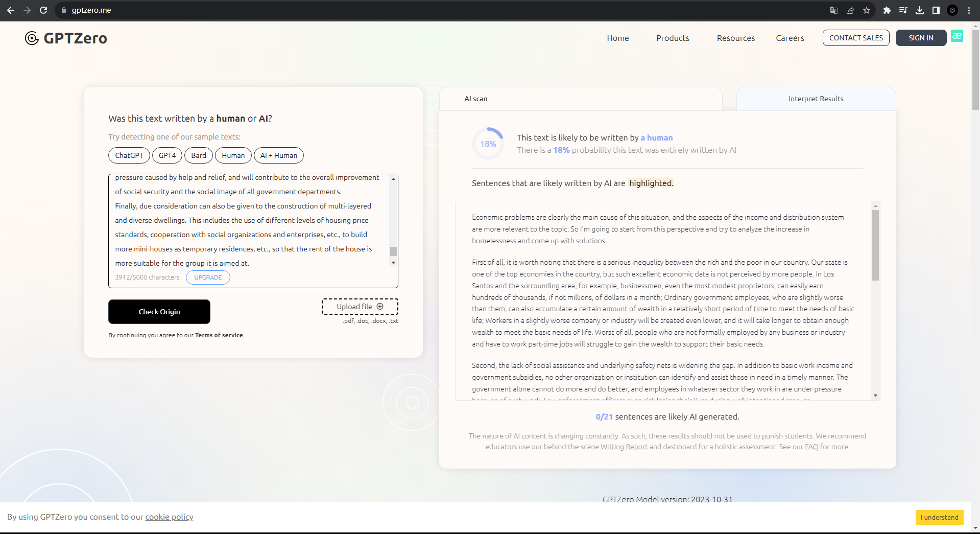Open the Writing Report link
The image size is (980, 534).
(624, 447)
